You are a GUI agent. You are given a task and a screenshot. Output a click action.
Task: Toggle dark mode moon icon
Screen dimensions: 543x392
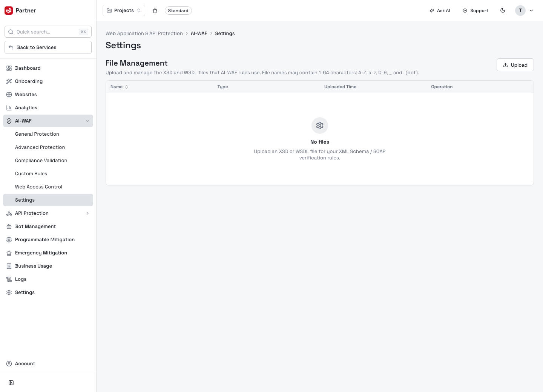[503, 11]
